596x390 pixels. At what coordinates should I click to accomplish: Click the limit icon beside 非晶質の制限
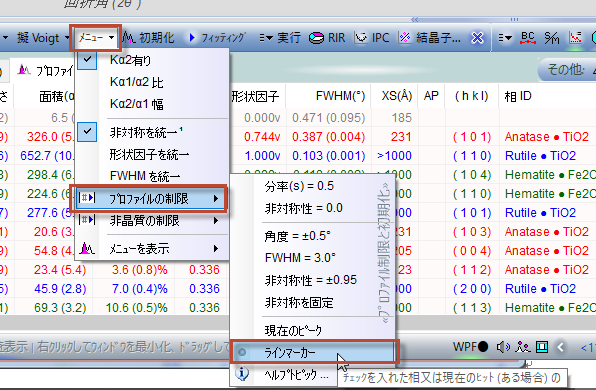pyautogui.click(x=87, y=220)
